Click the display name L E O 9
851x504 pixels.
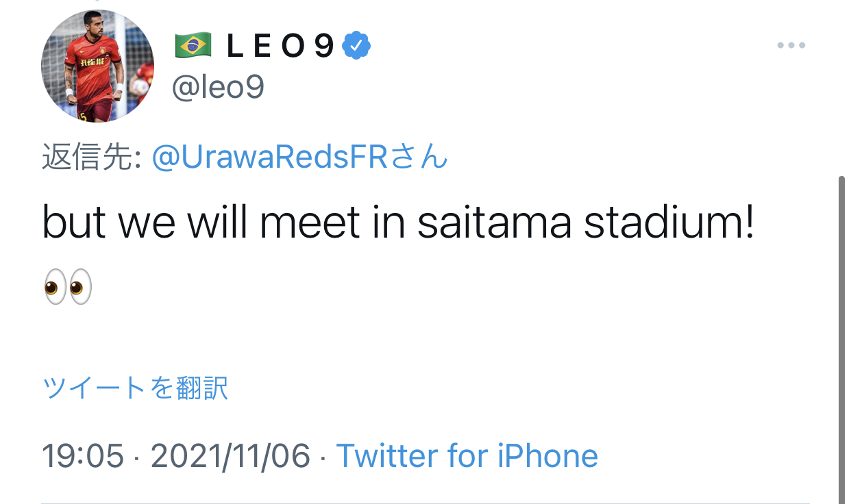pos(280,45)
